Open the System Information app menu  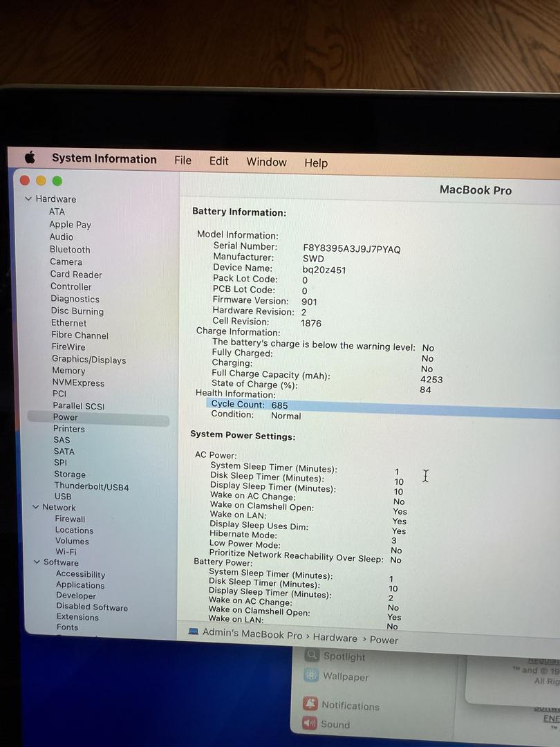click(104, 159)
